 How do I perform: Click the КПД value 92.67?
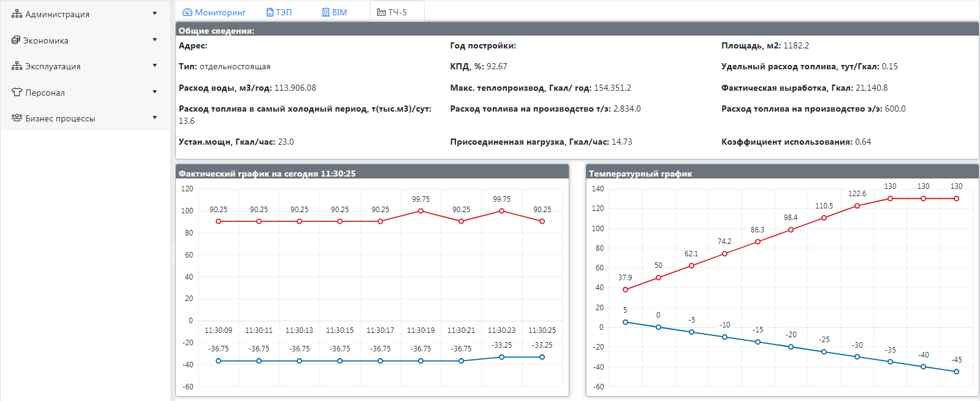click(497, 66)
